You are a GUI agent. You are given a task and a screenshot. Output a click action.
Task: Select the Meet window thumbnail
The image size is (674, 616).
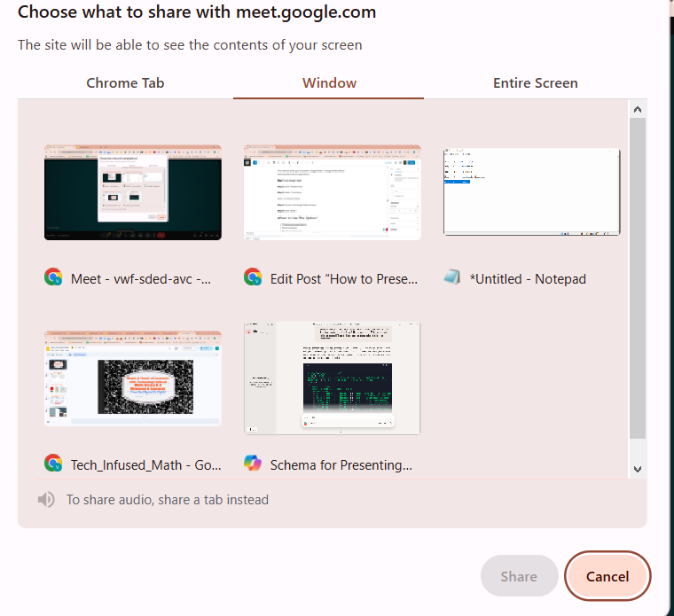[133, 192]
